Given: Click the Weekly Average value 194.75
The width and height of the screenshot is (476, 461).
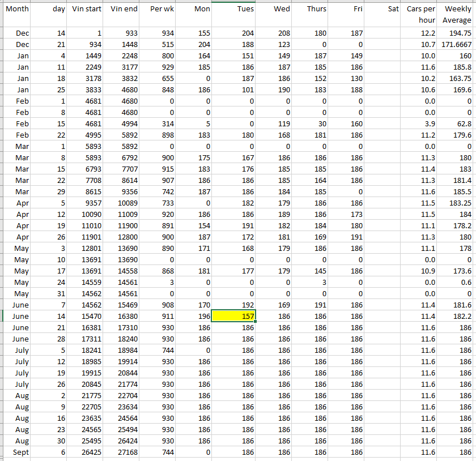Looking at the screenshot, I should tap(457, 33).
